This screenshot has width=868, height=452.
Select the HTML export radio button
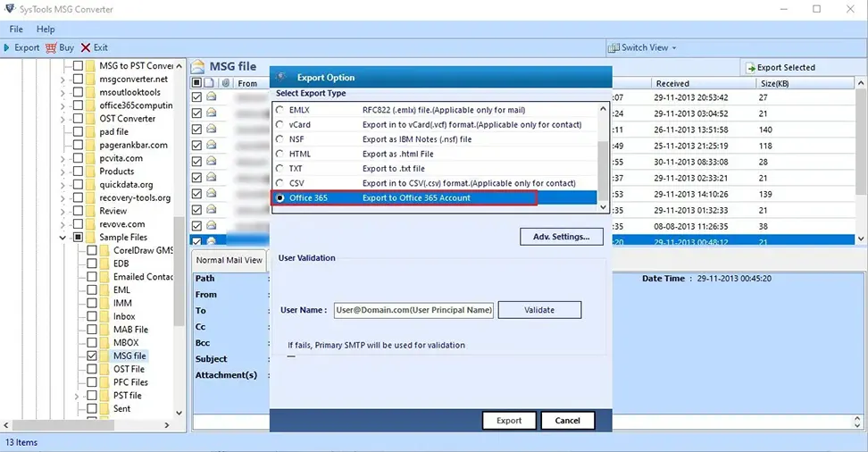[280, 154]
